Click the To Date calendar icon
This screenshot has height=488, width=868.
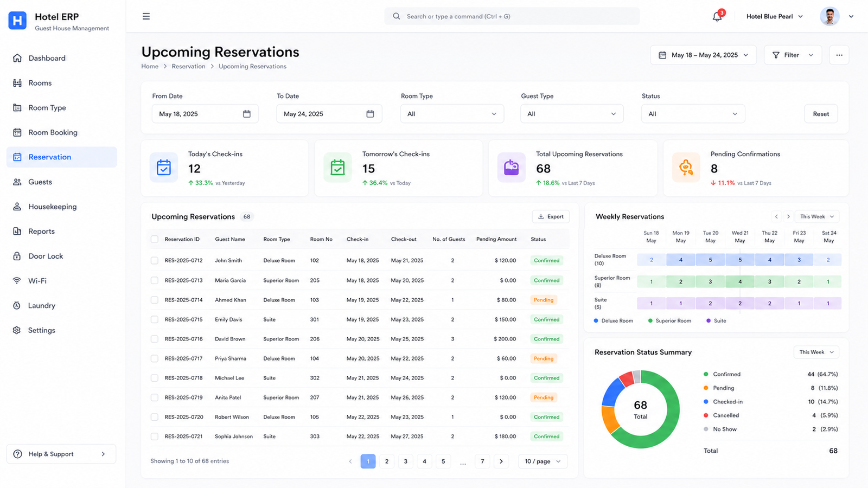370,114
